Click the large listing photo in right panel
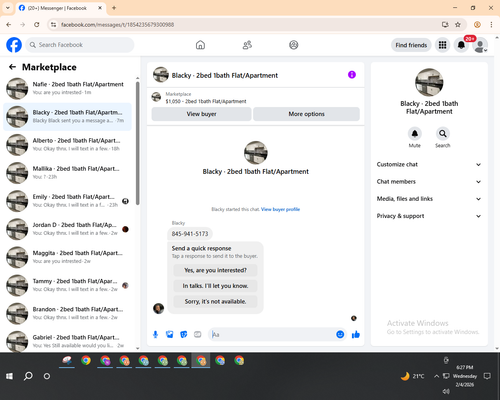This screenshot has height=400, width=500. coord(429,82)
